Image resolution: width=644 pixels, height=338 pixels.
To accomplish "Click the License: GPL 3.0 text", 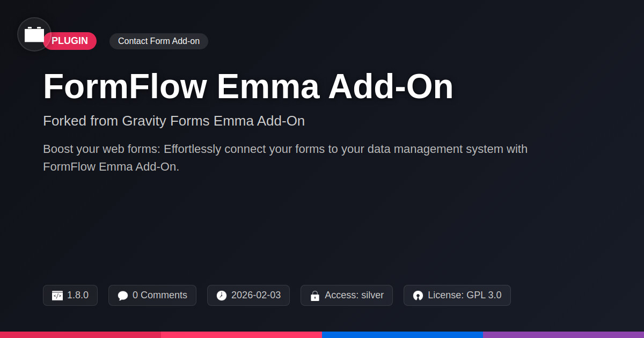I will [x=465, y=295].
